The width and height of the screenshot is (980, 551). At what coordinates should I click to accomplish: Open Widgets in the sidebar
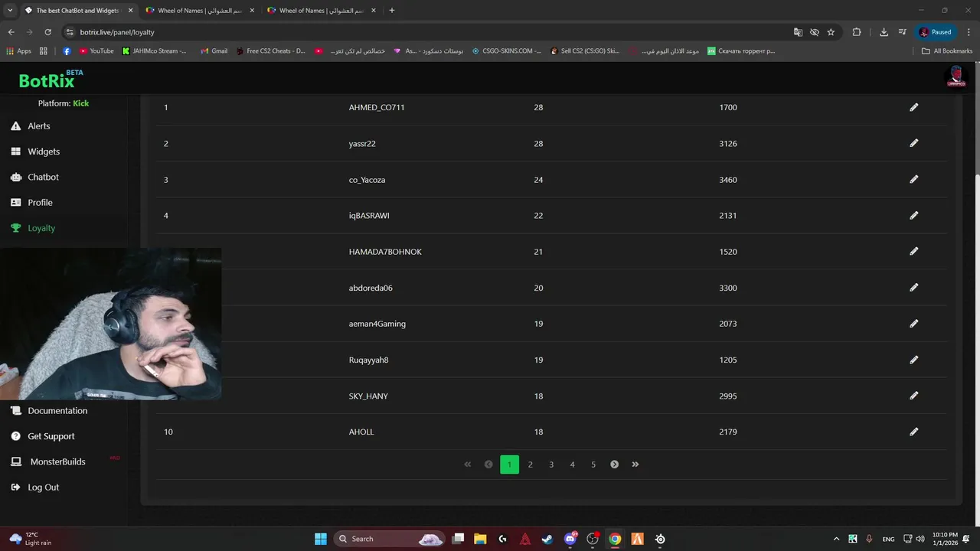point(35,152)
